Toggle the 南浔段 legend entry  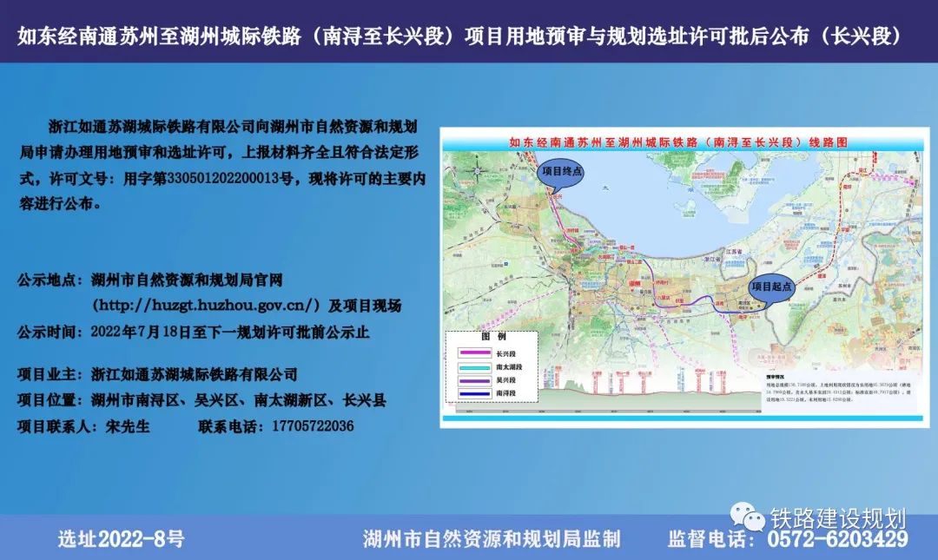pos(506,394)
